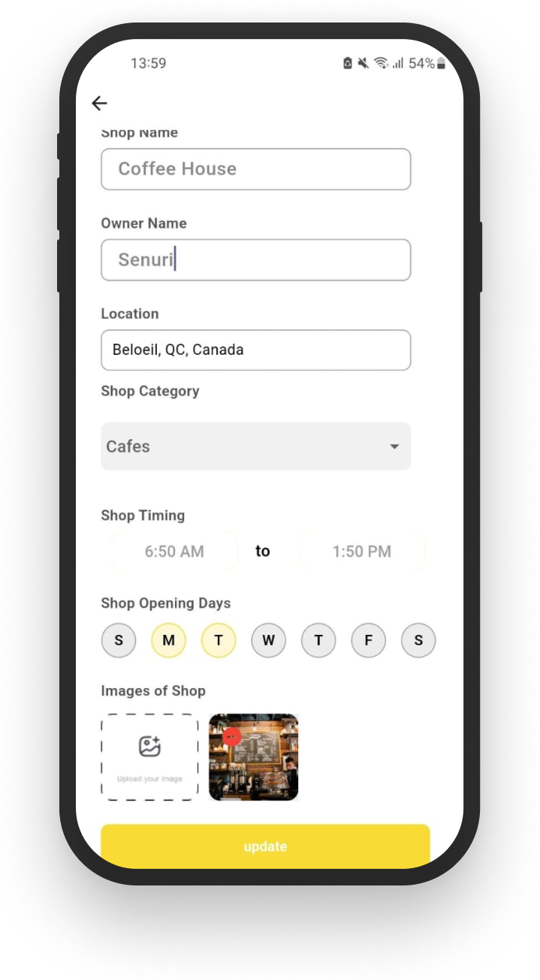Open the Upload your image box
The width and height of the screenshot is (540, 980).
pos(149,757)
